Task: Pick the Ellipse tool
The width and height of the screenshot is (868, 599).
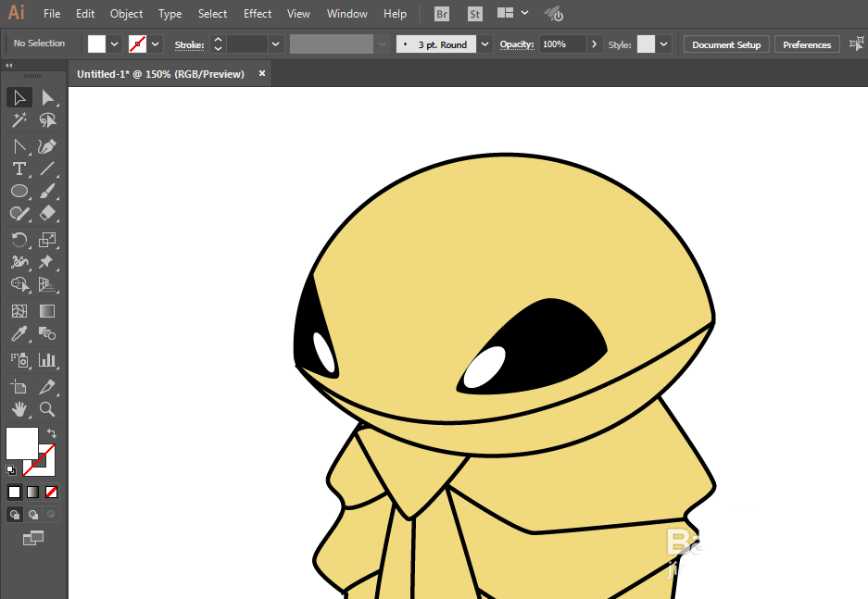Action: [19, 192]
